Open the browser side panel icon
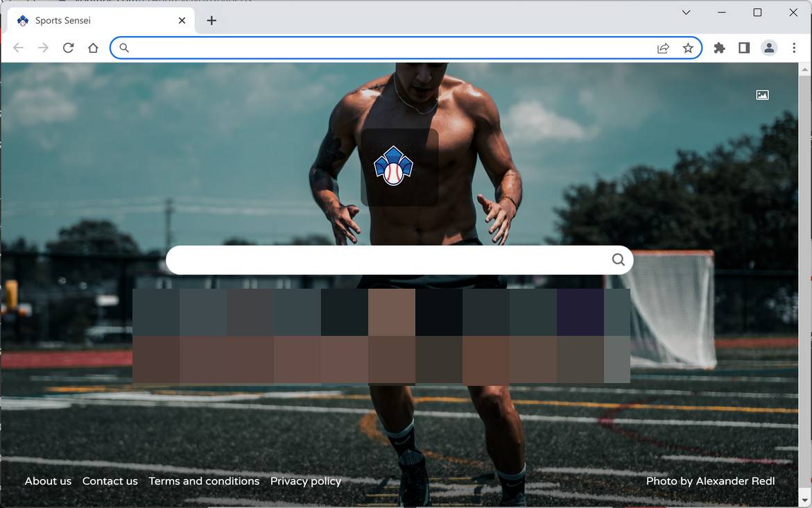Screen dimensions: 812x508 [x=743, y=47]
